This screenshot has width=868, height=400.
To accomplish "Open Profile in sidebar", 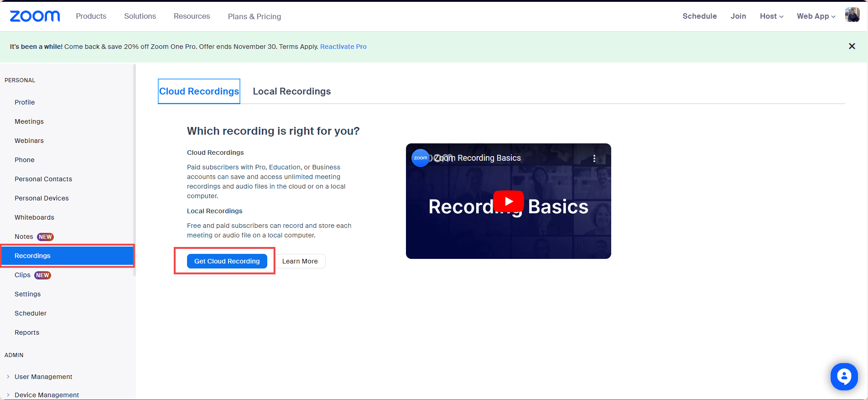I will (25, 102).
